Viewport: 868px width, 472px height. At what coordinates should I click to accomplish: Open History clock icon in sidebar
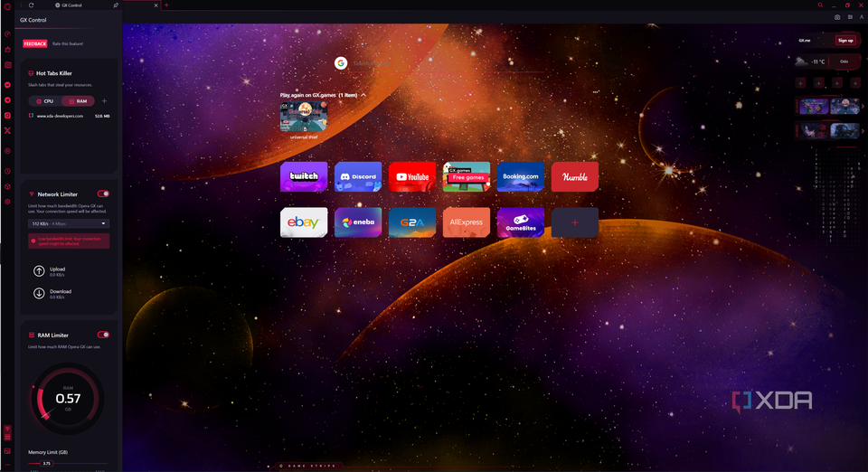[x=8, y=172]
